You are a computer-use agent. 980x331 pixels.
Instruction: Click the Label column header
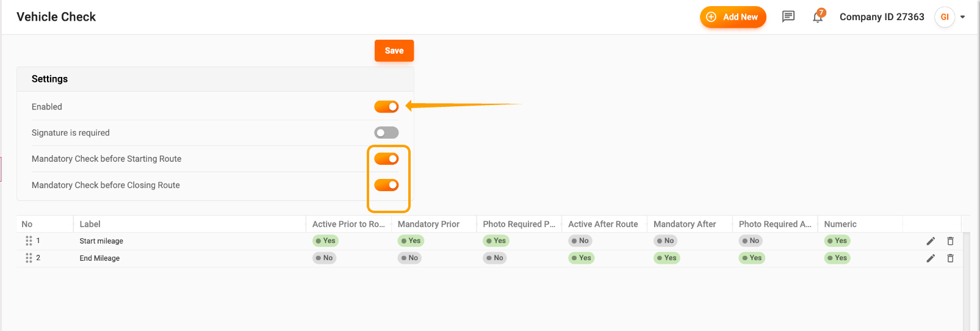90,224
